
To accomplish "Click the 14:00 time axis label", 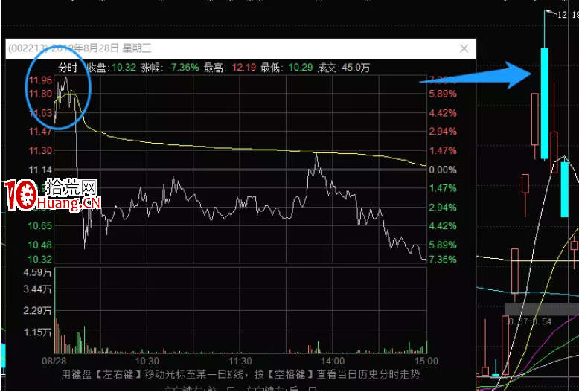I will tap(333, 361).
